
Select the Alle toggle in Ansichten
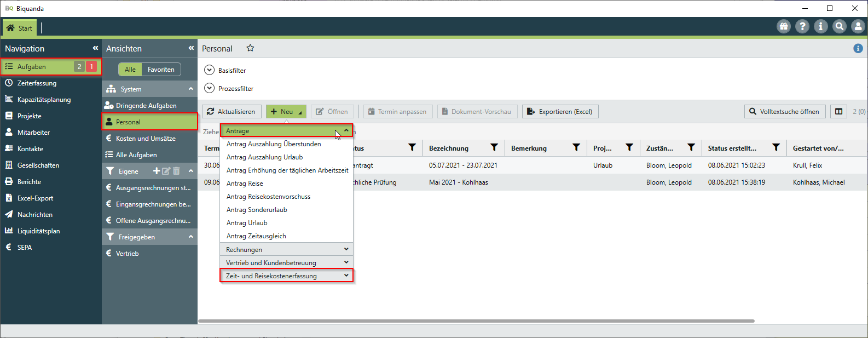click(x=130, y=70)
